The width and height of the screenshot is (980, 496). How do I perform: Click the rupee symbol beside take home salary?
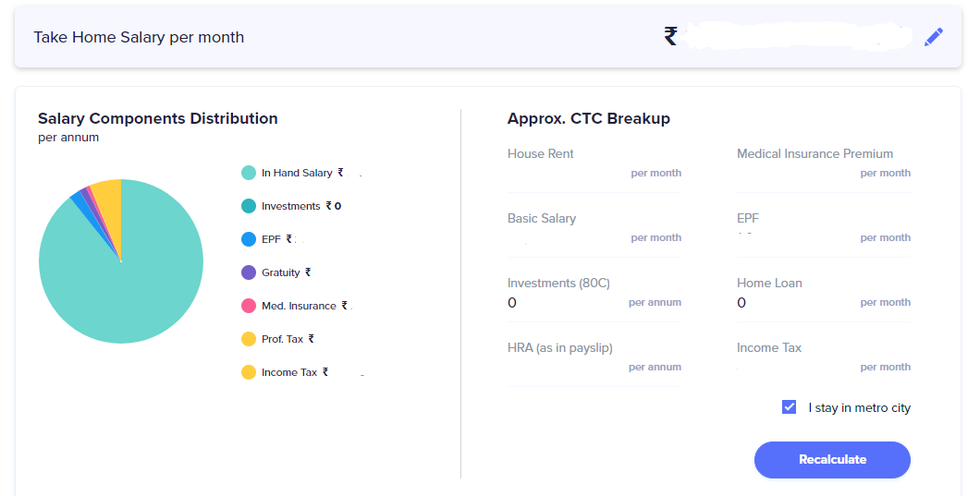pyautogui.click(x=670, y=37)
